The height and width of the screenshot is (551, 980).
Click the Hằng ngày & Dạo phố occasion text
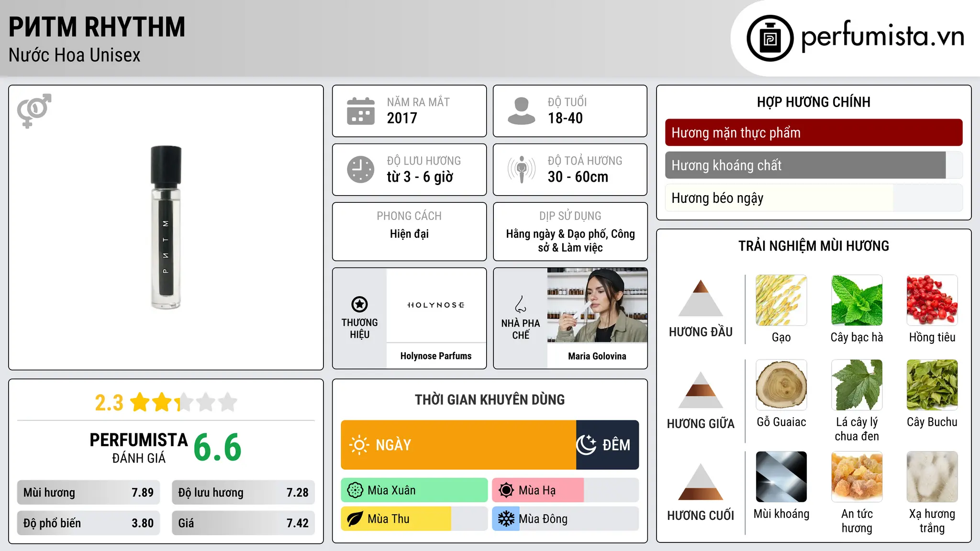tap(570, 241)
